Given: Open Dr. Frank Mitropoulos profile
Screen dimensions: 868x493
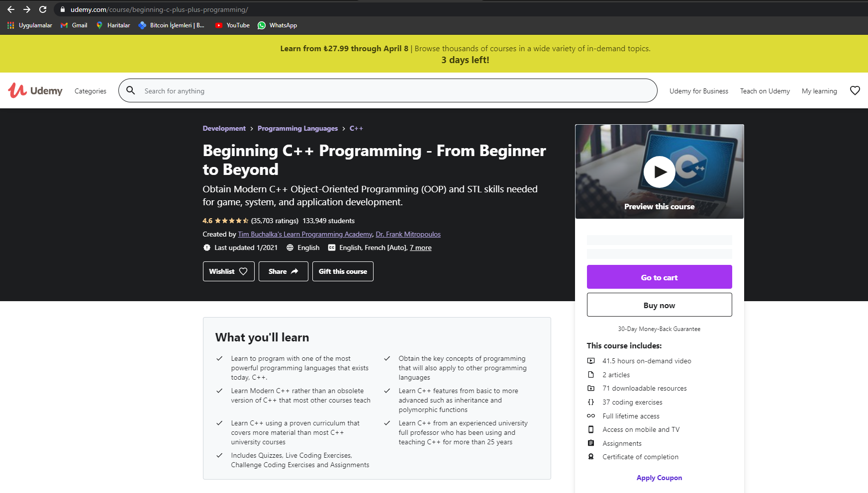Looking at the screenshot, I should click(x=408, y=234).
